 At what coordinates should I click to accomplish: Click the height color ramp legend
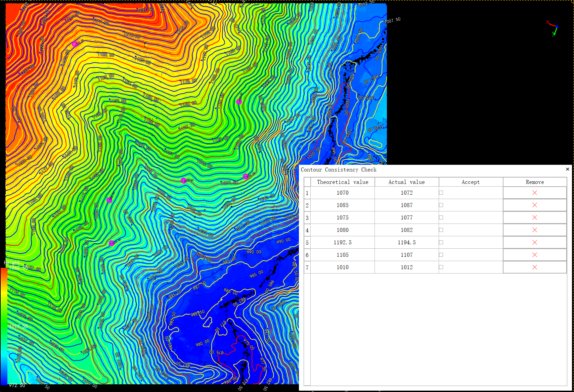tap(4, 326)
